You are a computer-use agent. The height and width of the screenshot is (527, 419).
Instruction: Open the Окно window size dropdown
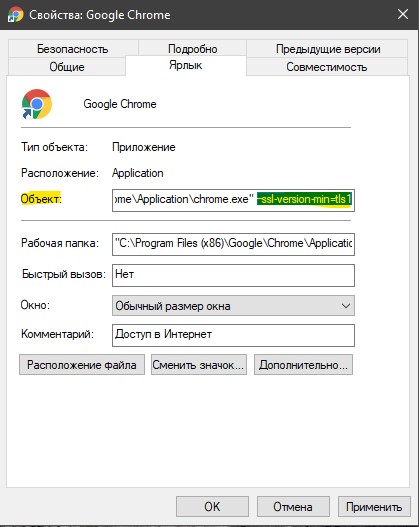233,306
